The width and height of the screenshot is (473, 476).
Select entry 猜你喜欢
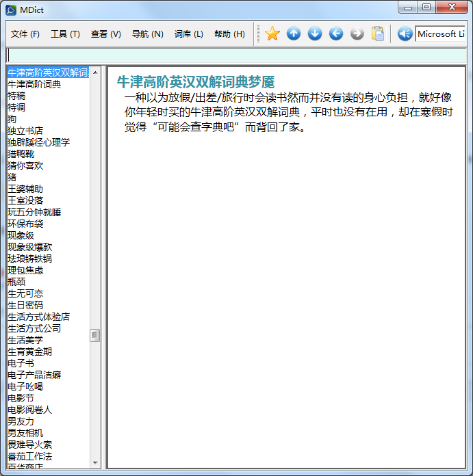[x=25, y=166]
